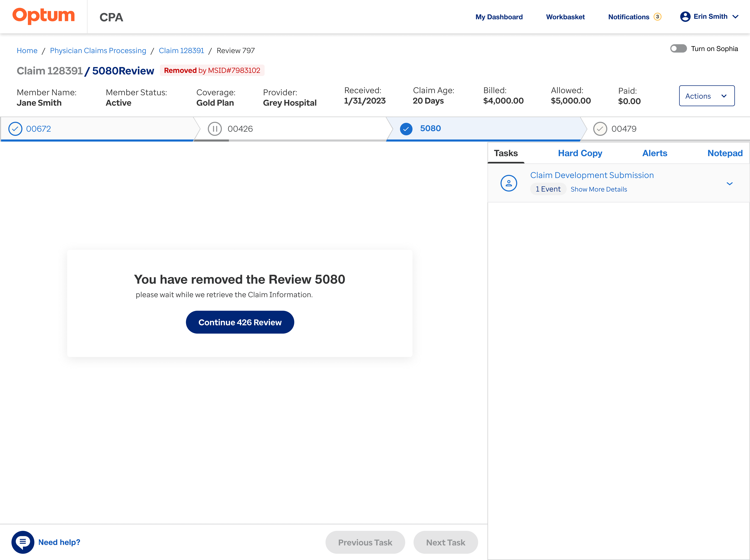Click the Claim Development Submission person icon
This screenshot has height=560, width=750.
click(x=509, y=183)
